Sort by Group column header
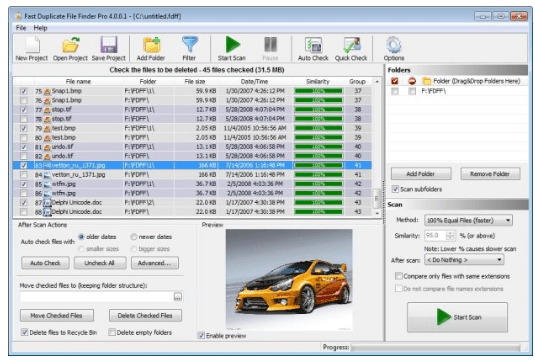 [357, 82]
